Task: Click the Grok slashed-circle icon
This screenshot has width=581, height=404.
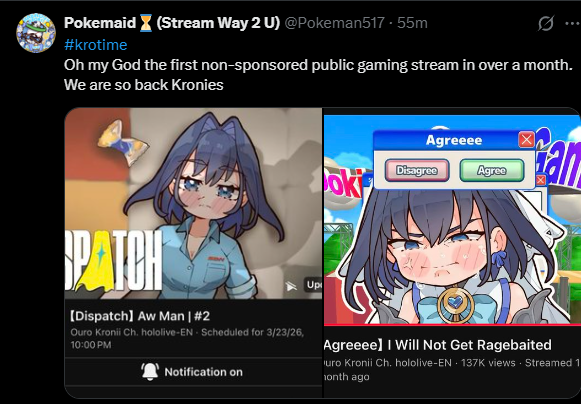Action: (x=546, y=23)
